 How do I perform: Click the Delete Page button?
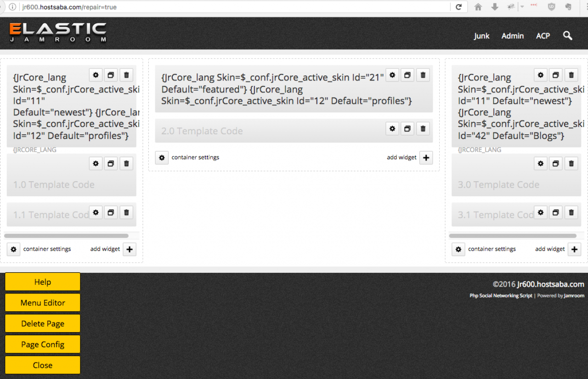click(x=43, y=323)
